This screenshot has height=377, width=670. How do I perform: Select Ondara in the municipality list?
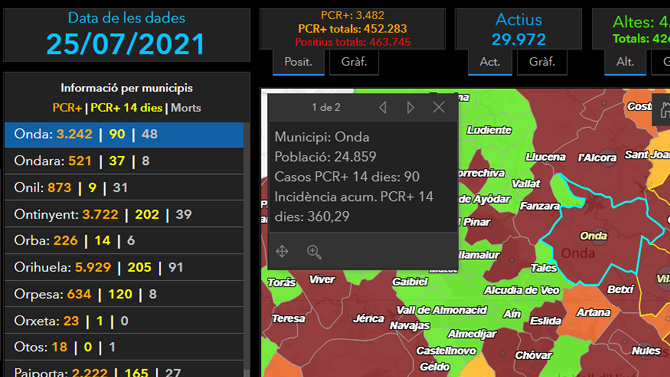pyautogui.click(x=124, y=161)
